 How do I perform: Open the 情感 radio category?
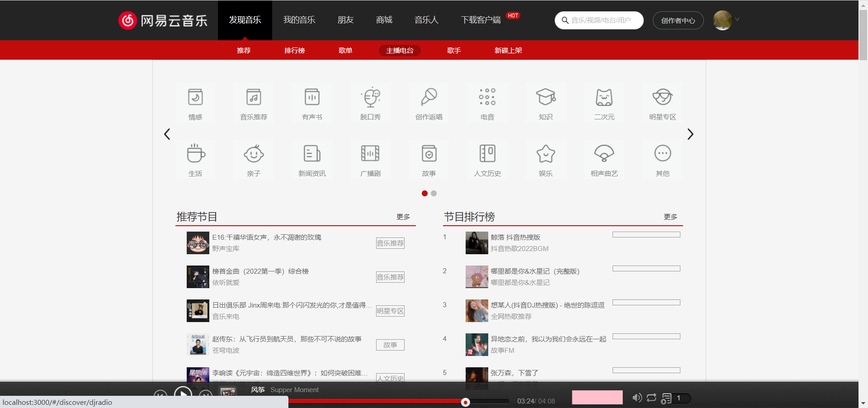click(x=195, y=103)
